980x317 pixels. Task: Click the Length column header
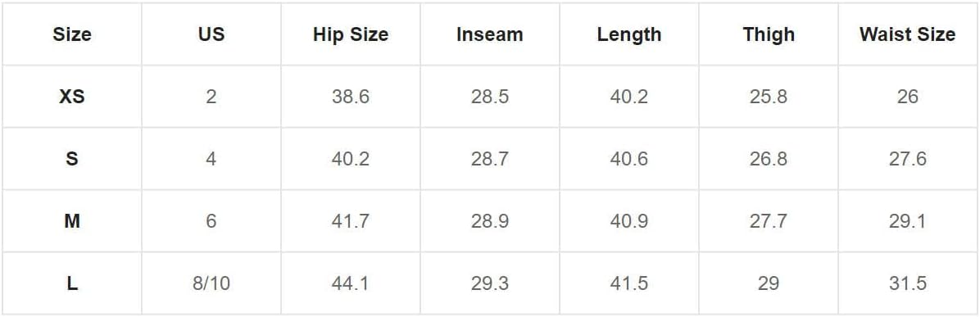coord(628,34)
